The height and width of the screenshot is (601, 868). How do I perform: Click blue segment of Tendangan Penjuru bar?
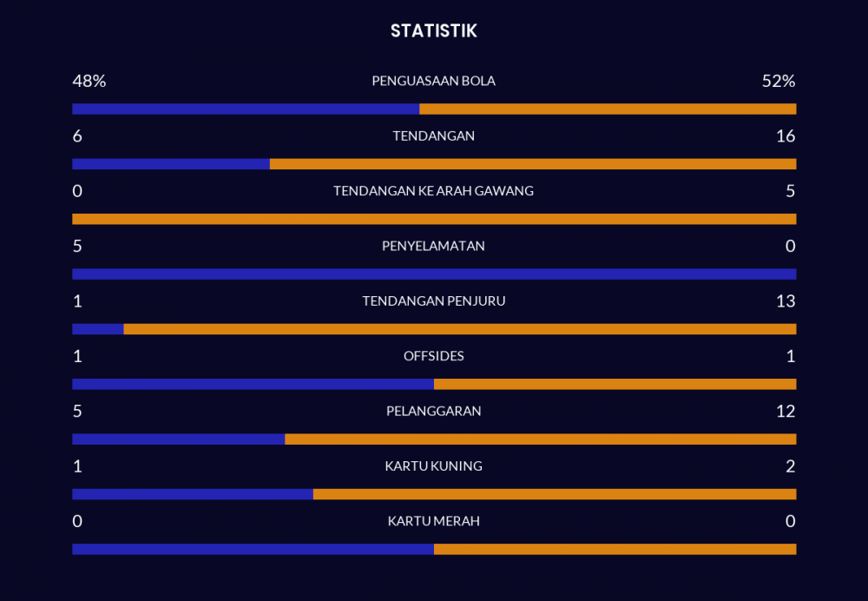coord(97,329)
